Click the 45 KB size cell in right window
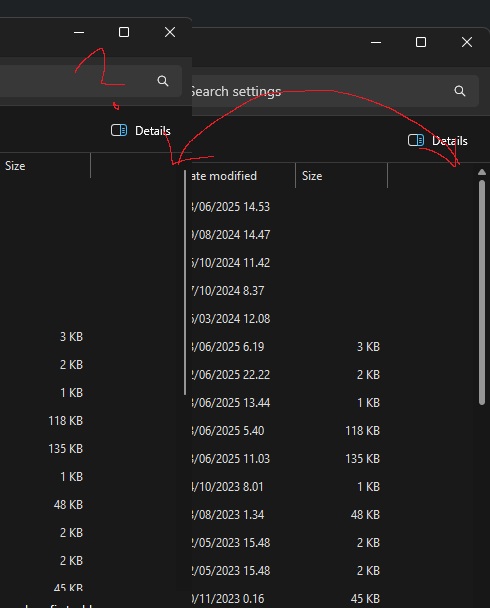The width and height of the screenshot is (490, 608). 365,599
